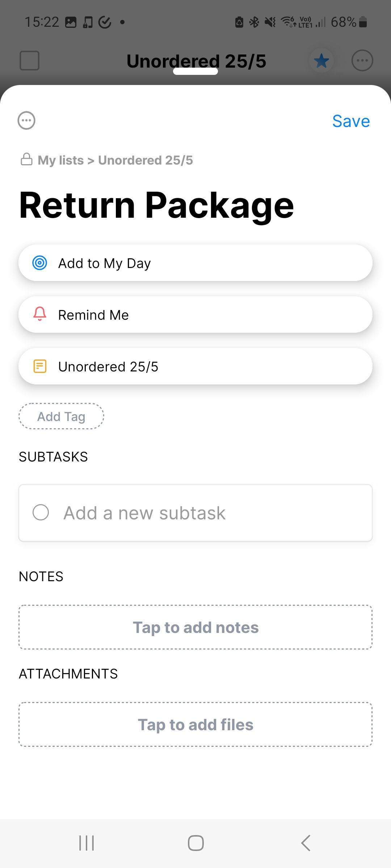Image resolution: width=391 pixels, height=868 pixels.
Task: Open Android recent apps button
Action: (87, 843)
